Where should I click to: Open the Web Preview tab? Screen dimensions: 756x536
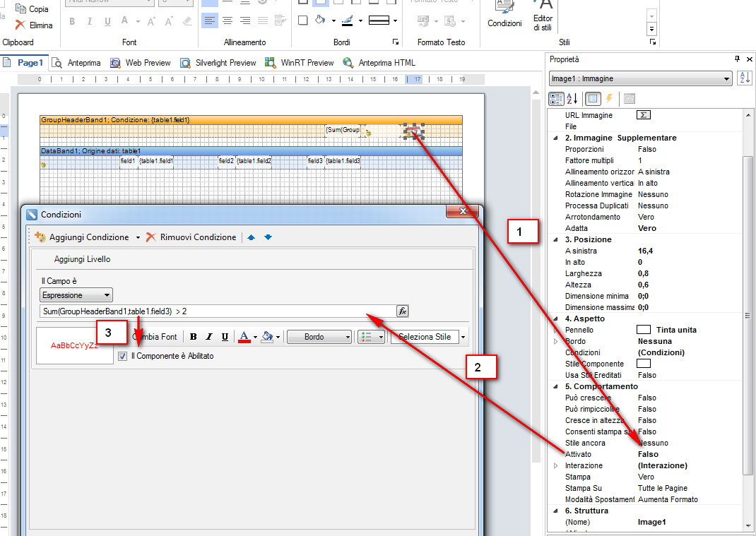141,63
